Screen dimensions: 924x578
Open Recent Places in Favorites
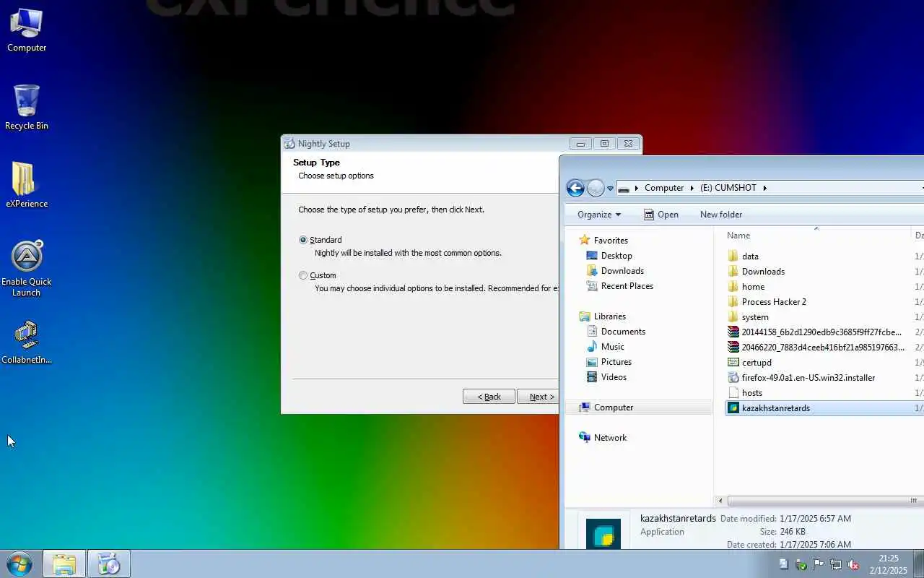627,286
